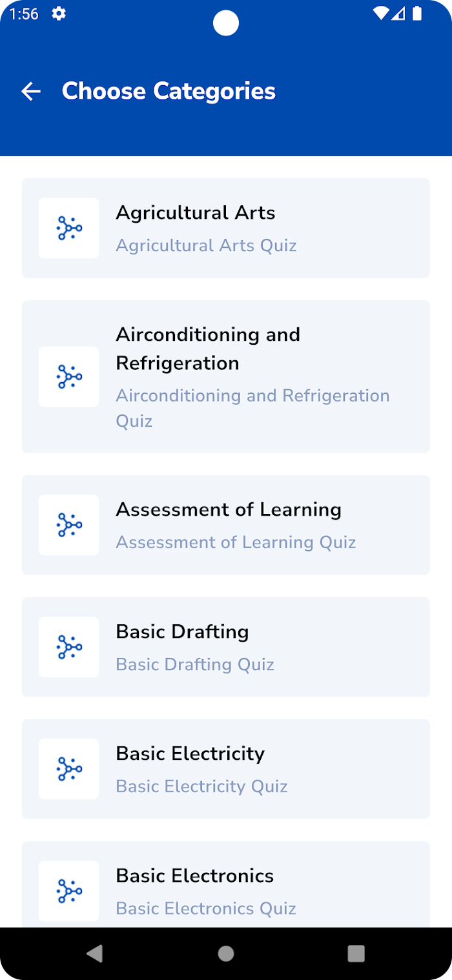Click the Assessment of Learning category icon
This screenshot has height=980, width=452.
(68, 525)
